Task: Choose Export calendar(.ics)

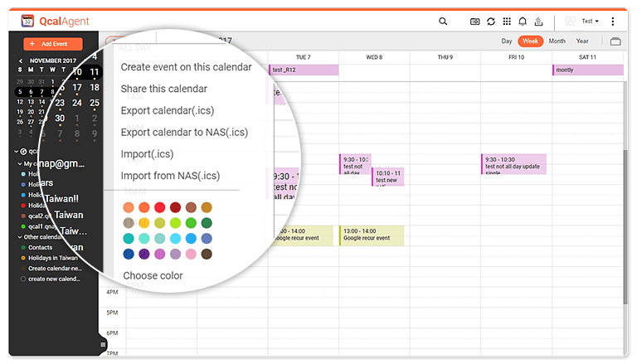Action: pos(168,110)
